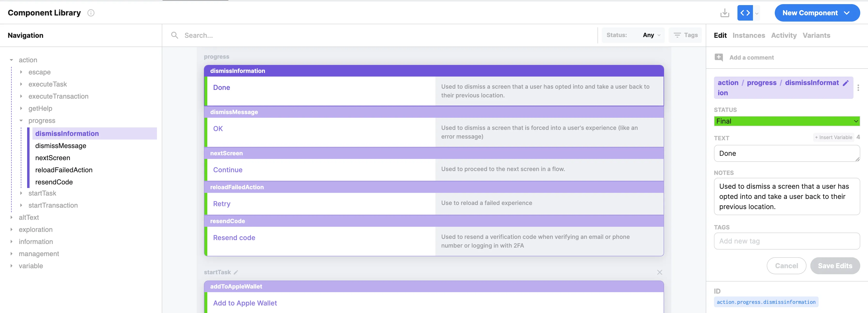Expand the variable tree node
This screenshot has width=868, height=313.
point(11,266)
